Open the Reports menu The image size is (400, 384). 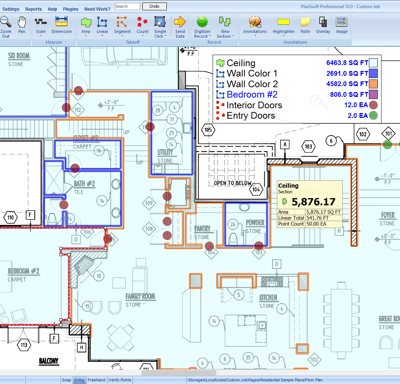click(x=33, y=9)
